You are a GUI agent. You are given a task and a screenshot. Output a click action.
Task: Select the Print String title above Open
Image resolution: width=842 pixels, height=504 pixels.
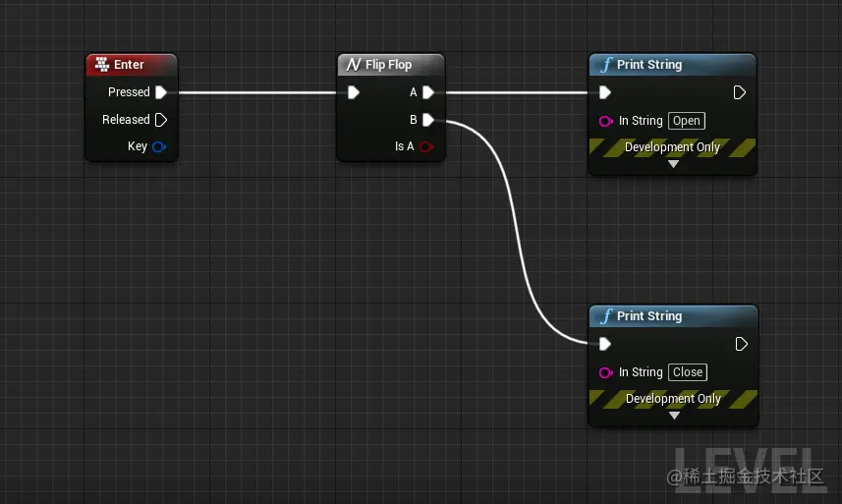click(x=649, y=65)
